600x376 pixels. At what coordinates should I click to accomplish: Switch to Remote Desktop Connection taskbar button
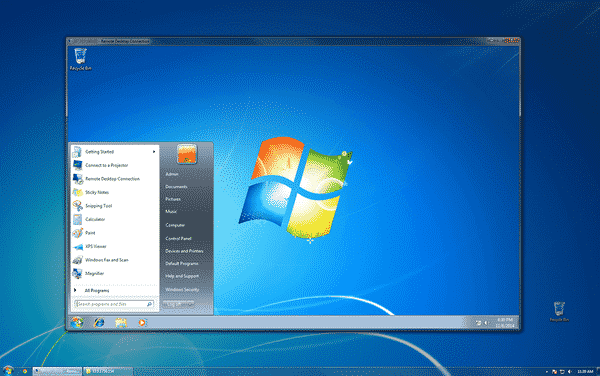coord(57,371)
